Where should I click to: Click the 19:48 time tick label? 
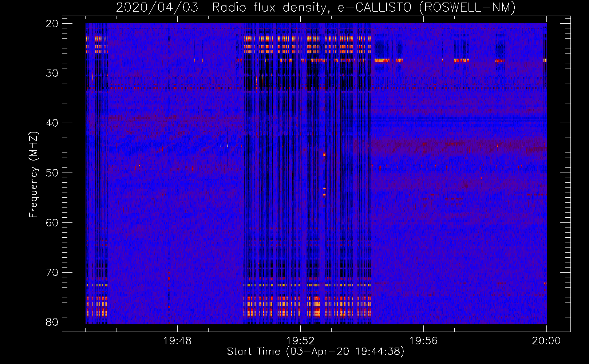[x=177, y=341]
